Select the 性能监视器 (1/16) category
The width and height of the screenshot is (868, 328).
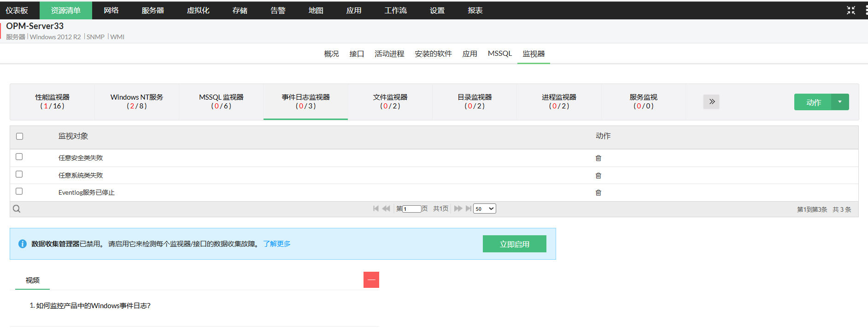(x=52, y=101)
